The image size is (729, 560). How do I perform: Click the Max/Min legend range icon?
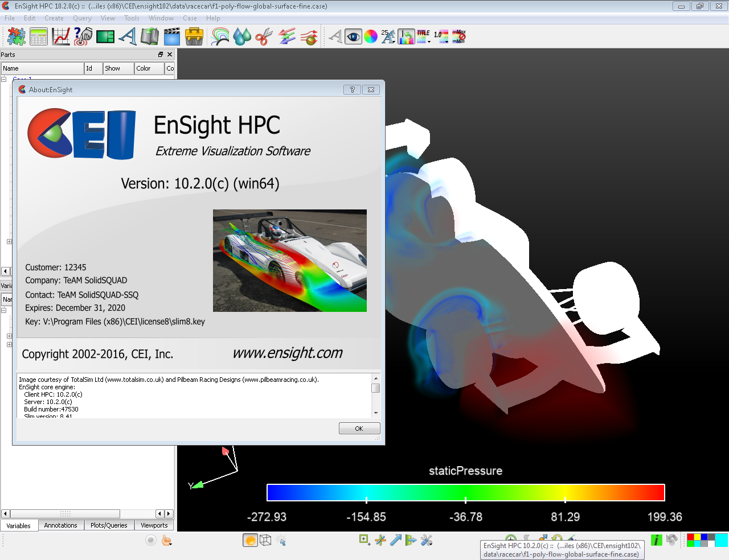coord(459,36)
